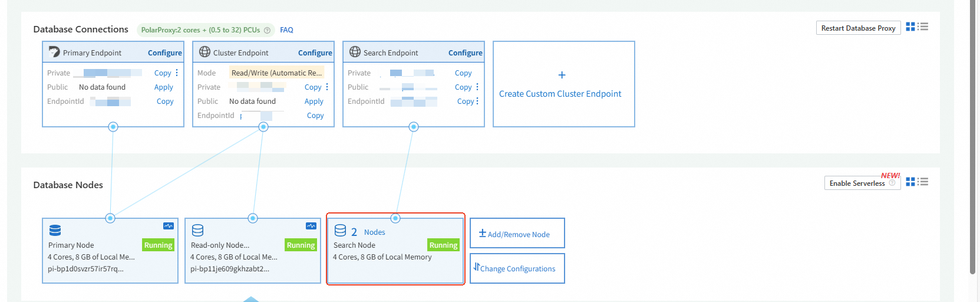Screen dimensions: 980x302
Task: Click the Enable Serverless help question-mark icon
Action: tap(892, 183)
